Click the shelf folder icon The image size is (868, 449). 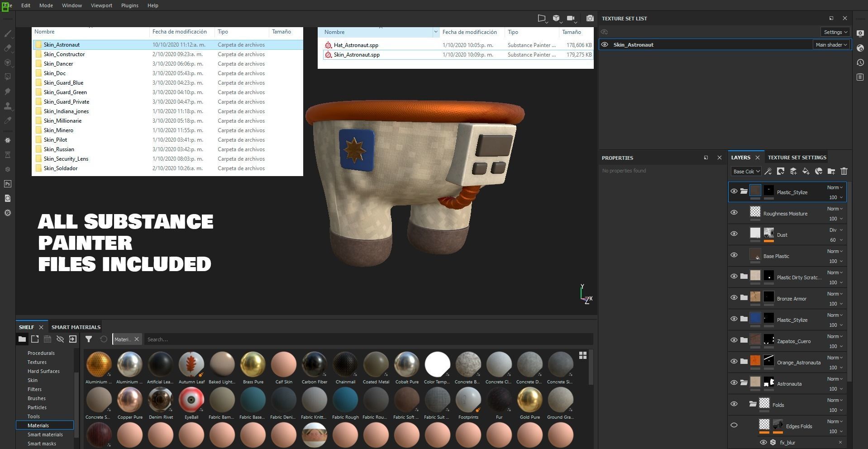point(22,339)
